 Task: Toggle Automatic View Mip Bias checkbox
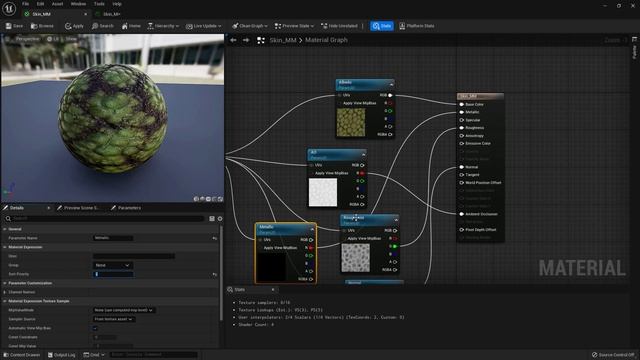pos(95,328)
